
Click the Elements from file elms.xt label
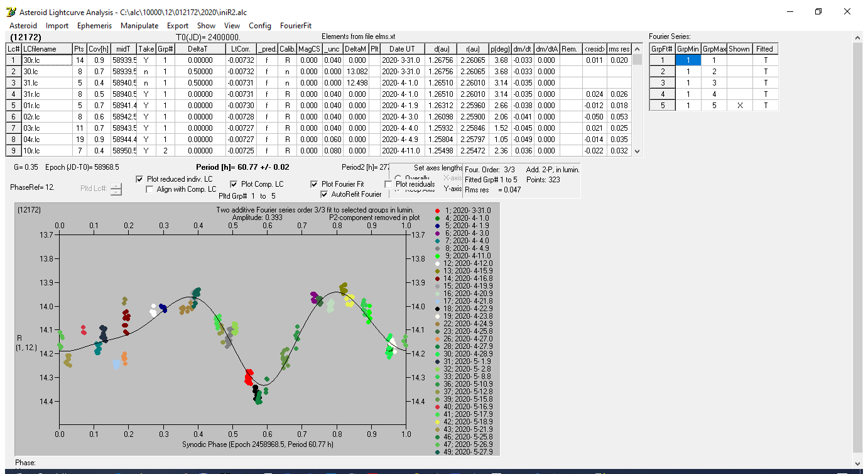pos(357,36)
